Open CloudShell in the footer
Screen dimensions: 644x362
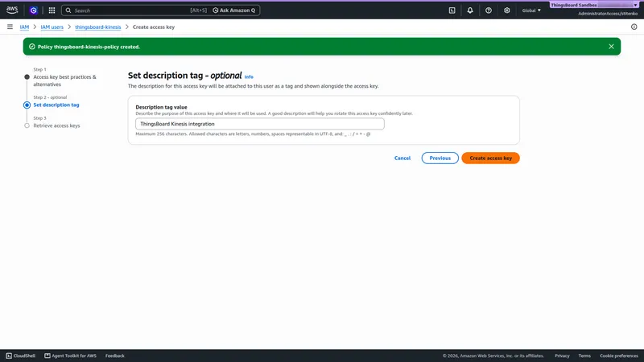click(x=21, y=356)
